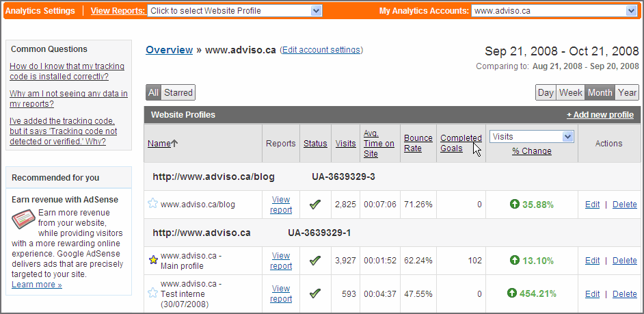
Task: Click the green checkmark status for blog profile
Action: (315, 204)
